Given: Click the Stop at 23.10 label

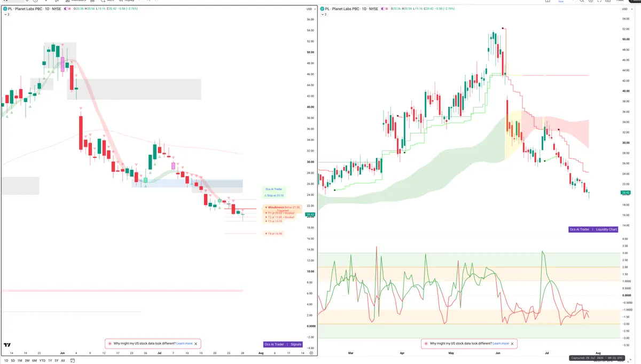Looking at the screenshot, I should click(275, 195).
